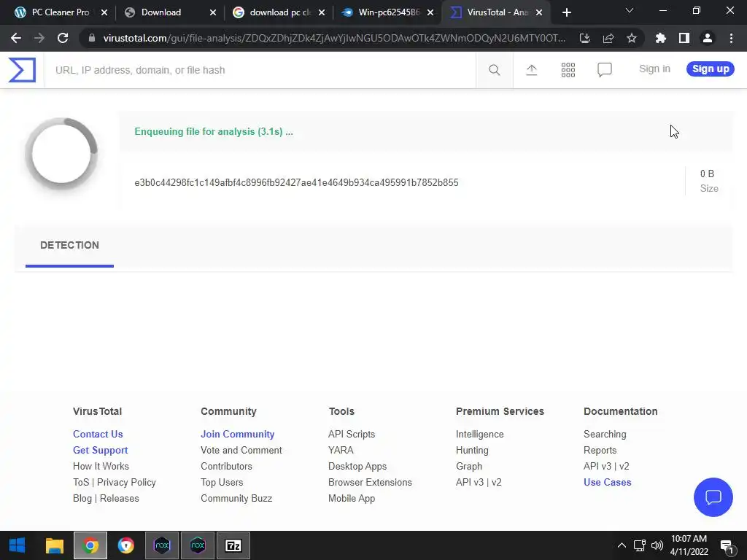The height and width of the screenshot is (560, 747).
Task: Open the Reports documentation link
Action: 600,450
